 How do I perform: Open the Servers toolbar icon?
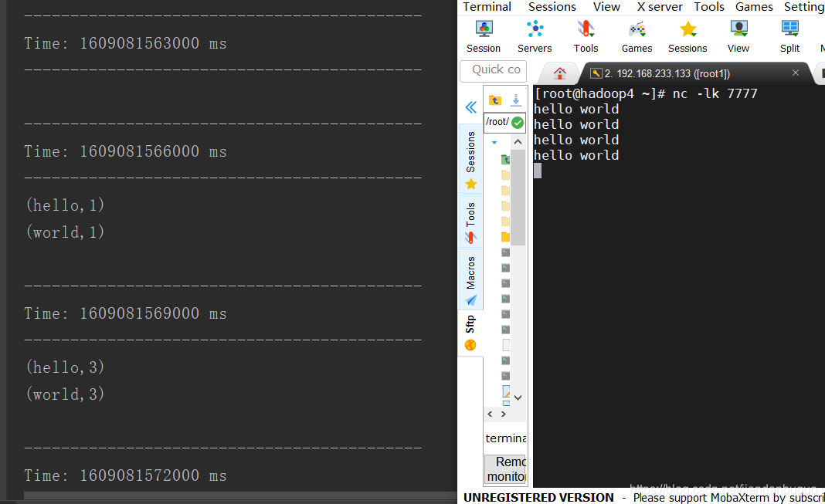pyautogui.click(x=535, y=36)
